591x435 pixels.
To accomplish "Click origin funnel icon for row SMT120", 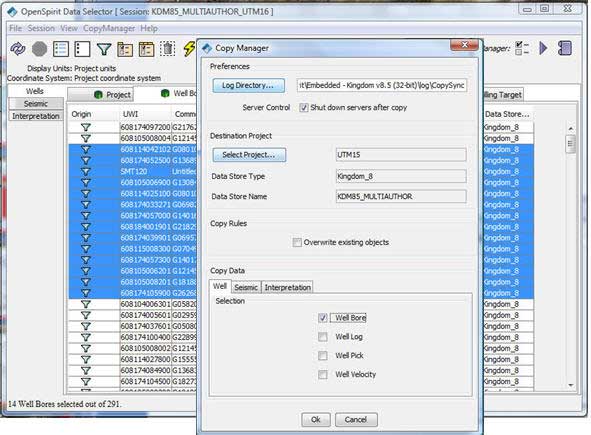I will pos(86,172).
